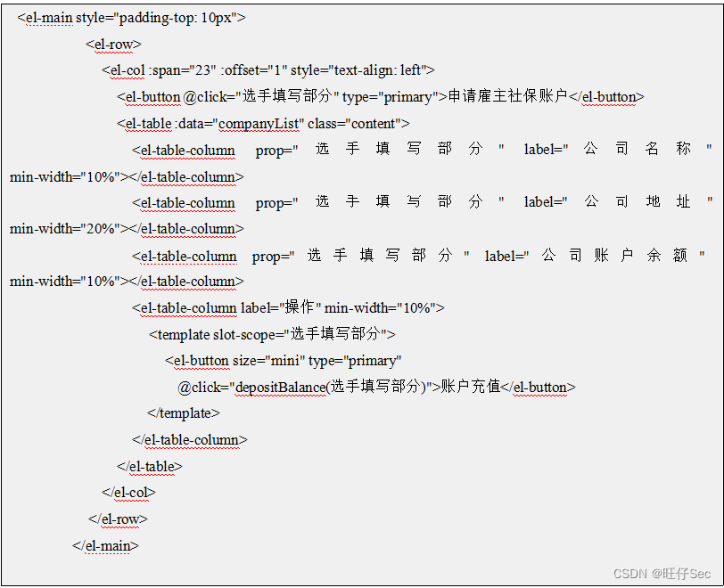Click the el-table-column label="操作" line
724x588 pixels.
point(288,307)
